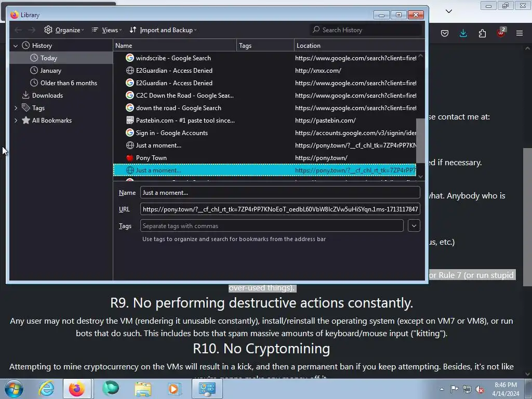Click history list scroll down arrow
This screenshot has width=532, height=399.
[x=420, y=177]
